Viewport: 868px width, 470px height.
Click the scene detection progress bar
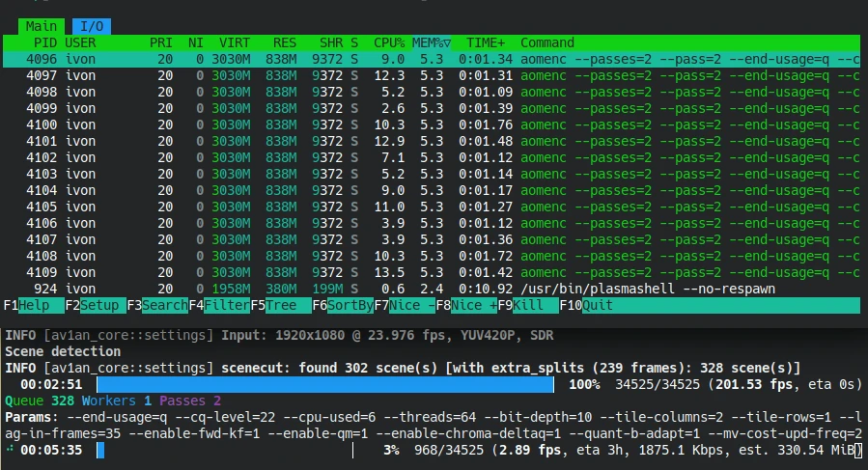click(325, 384)
